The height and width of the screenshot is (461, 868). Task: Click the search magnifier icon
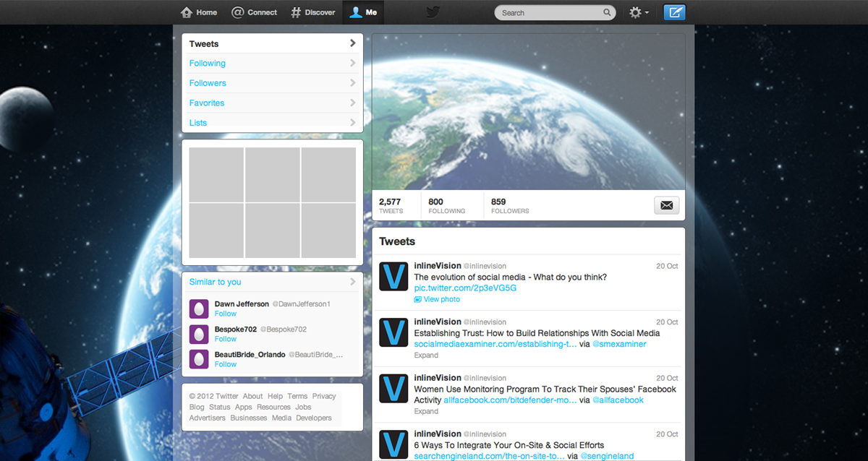click(x=607, y=12)
